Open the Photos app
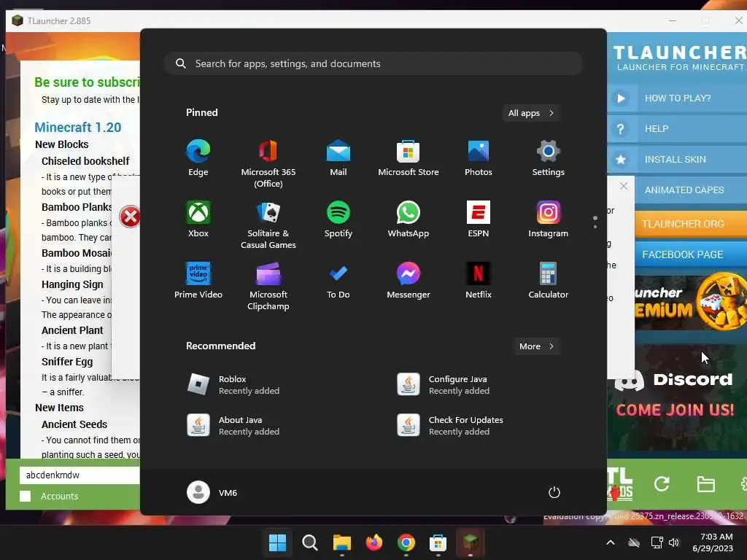 click(479, 158)
